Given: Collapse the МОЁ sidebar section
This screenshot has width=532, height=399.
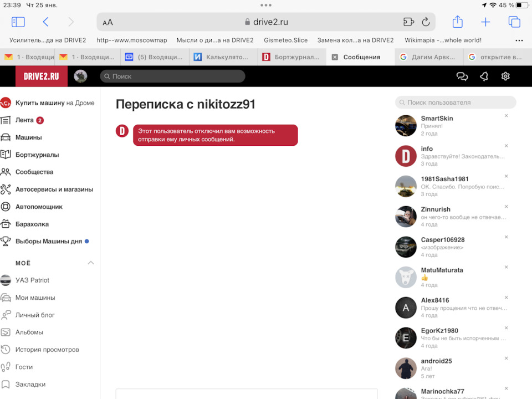Looking at the screenshot, I should point(90,263).
